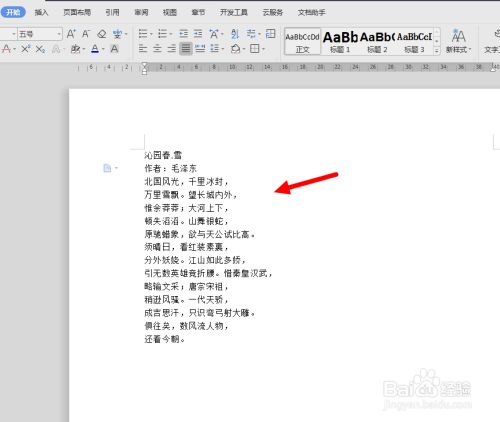
Task: Switch to the 引用 (References) tab
Action: [x=112, y=12]
